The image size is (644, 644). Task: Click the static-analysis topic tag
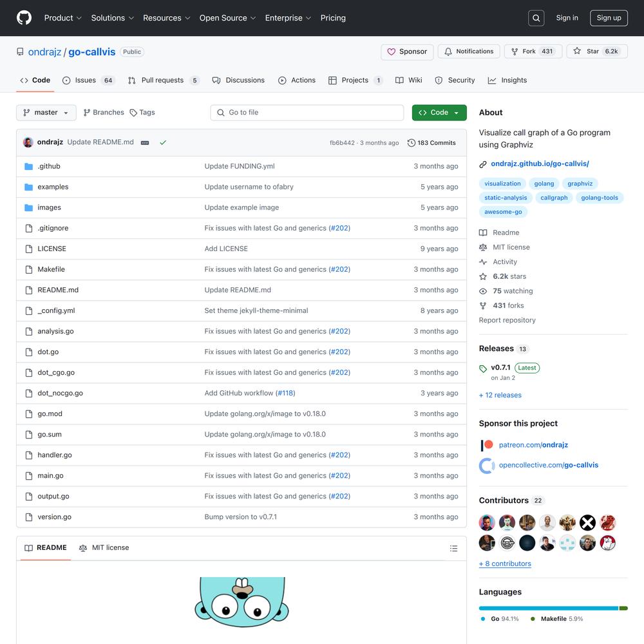coord(505,198)
